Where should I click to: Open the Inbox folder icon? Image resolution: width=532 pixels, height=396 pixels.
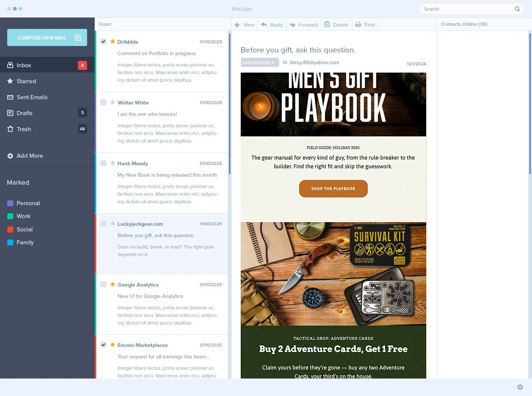coord(10,65)
